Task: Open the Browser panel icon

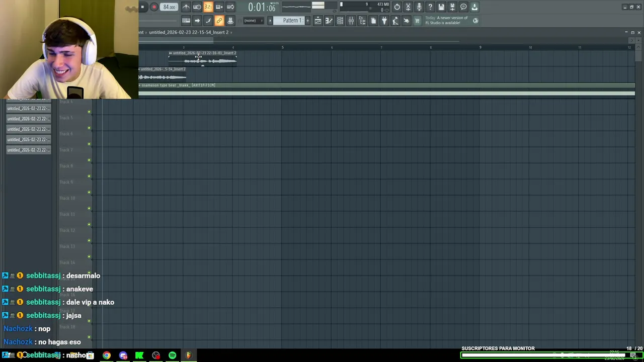Action: click(362, 21)
